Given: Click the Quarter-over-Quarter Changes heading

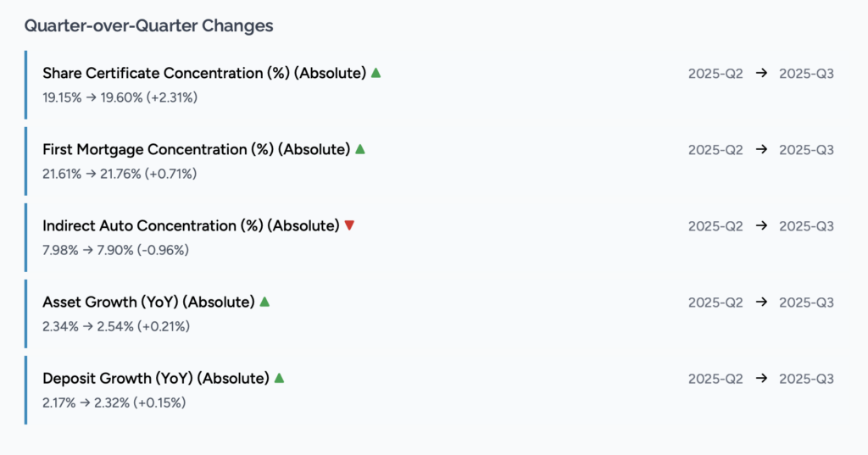Looking at the screenshot, I should coord(148,25).
